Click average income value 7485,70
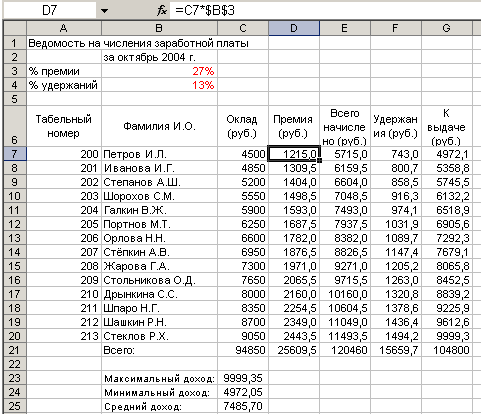This screenshot has width=481, height=414. tap(243, 406)
